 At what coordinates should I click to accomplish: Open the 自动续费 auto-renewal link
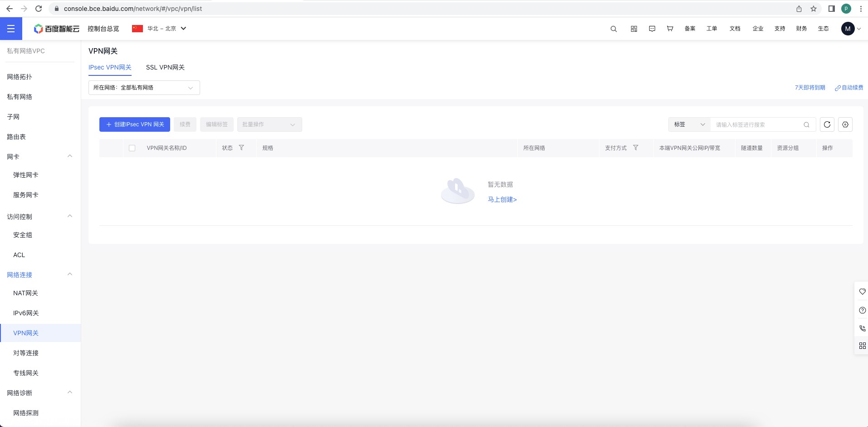[x=849, y=88]
